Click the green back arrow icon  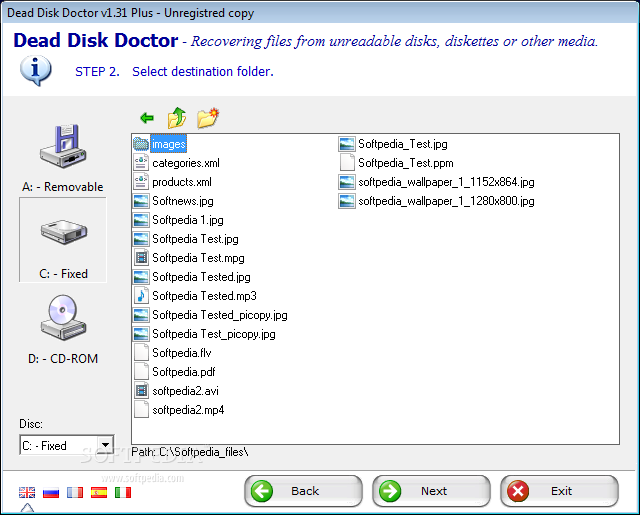pos(147,118)
